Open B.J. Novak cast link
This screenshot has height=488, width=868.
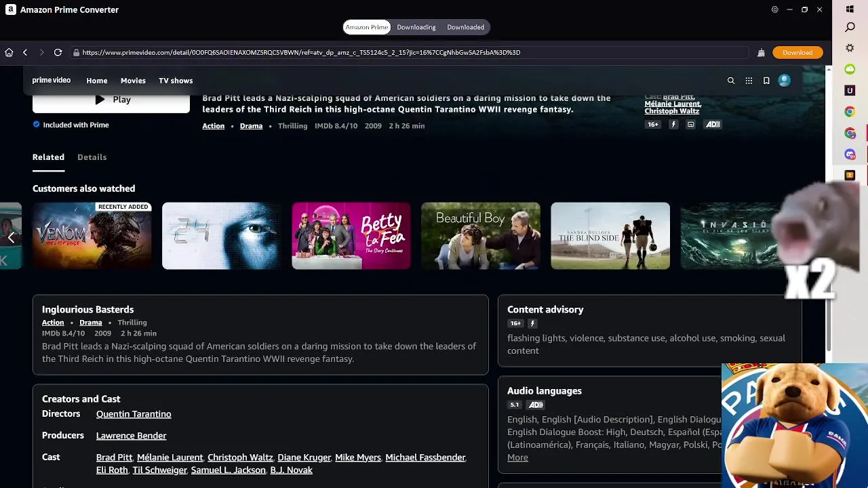[x=291, y=470]
